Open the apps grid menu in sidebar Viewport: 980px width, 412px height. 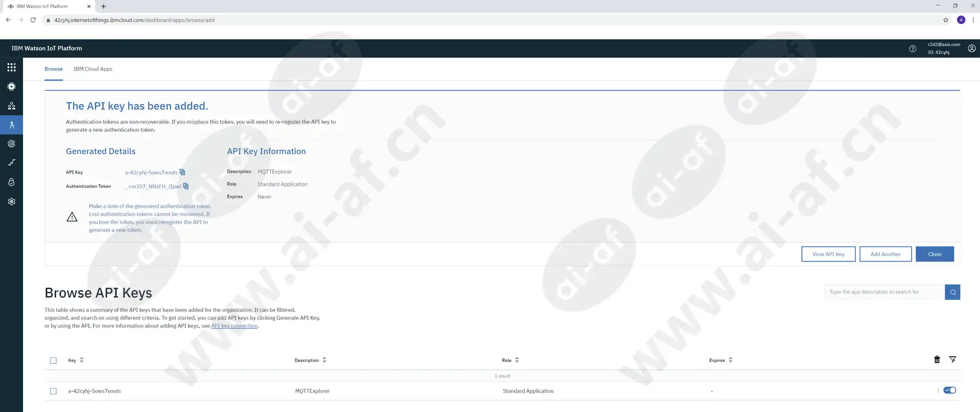coord(11,67)
